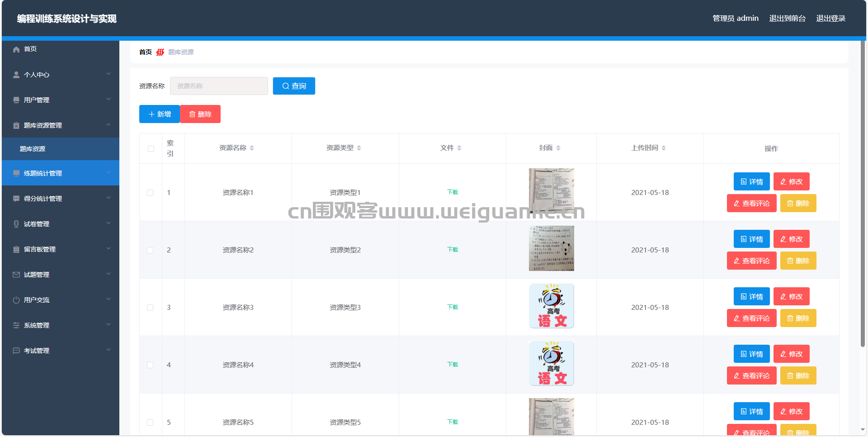This screenshot has height=437, width=868.
Task: Click yellow 删除 for 资源名称4
Action: point(798,375)
